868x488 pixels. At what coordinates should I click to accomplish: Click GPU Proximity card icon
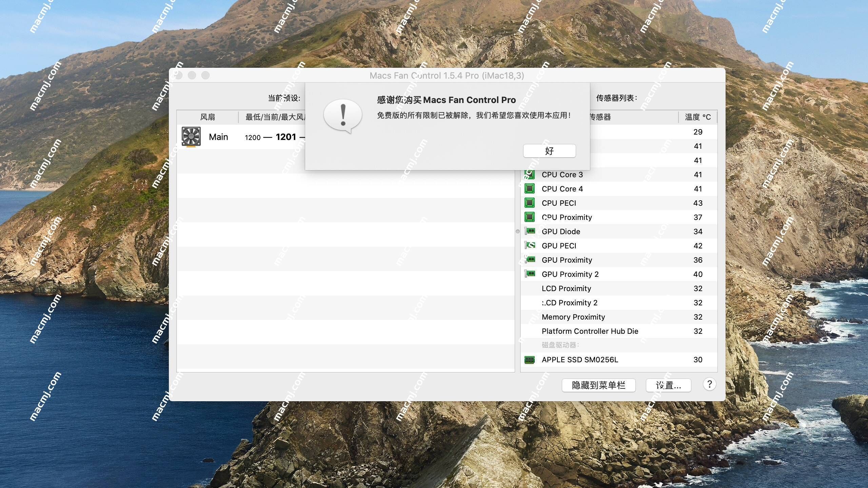click(530, 260)
